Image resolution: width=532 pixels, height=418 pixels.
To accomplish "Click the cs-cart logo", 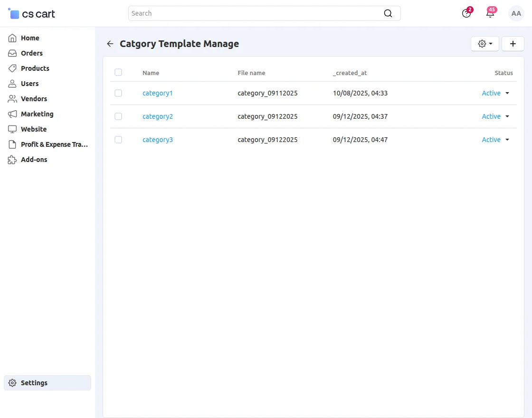I will click(x=31, y=13).
